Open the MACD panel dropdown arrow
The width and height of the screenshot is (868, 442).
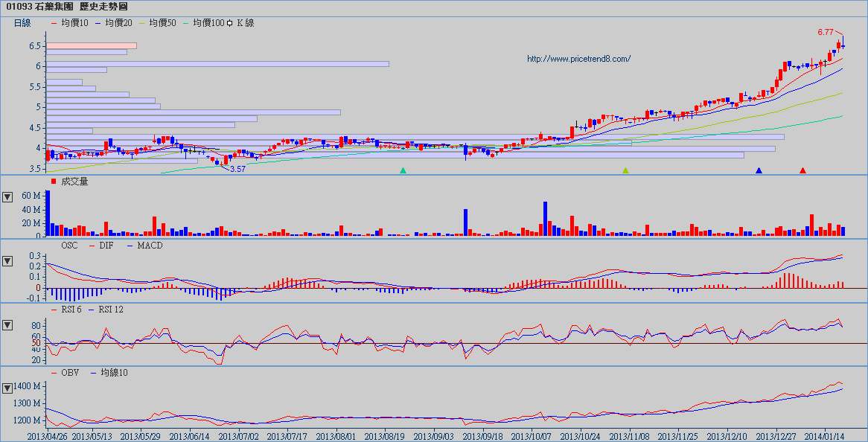pos(7,261)
